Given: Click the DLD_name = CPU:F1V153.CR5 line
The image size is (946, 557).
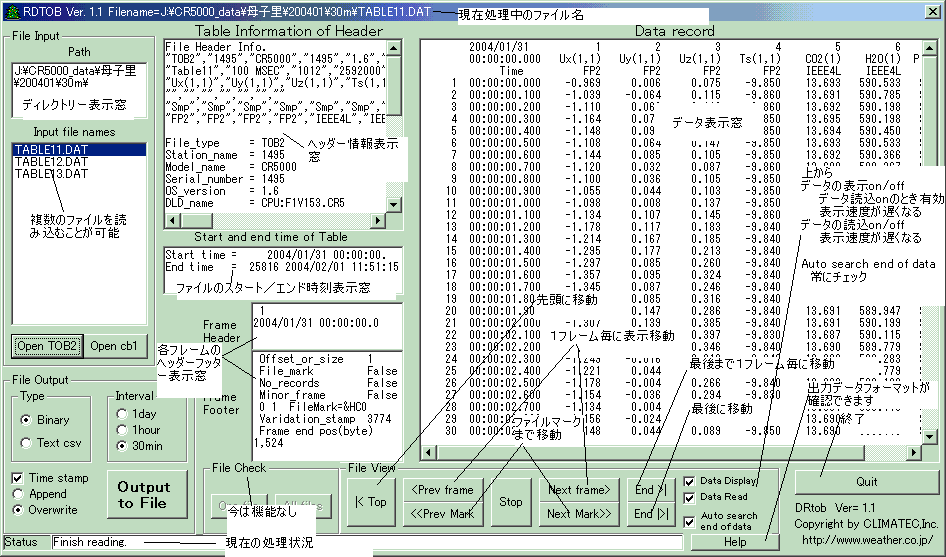Looking at the screenshot, I should tap(255, 203).
